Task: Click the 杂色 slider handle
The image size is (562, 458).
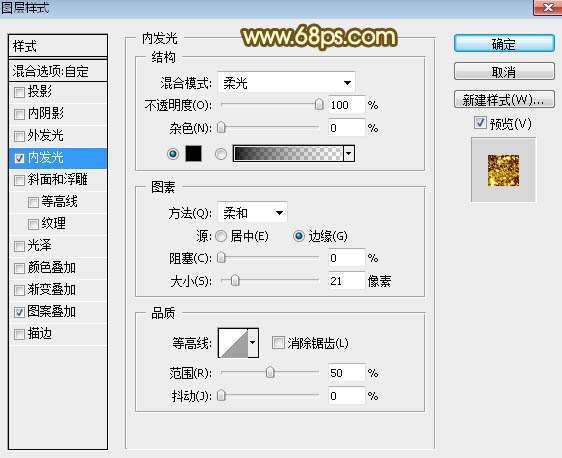Action: pyautogui.click(x=222, y=128)
